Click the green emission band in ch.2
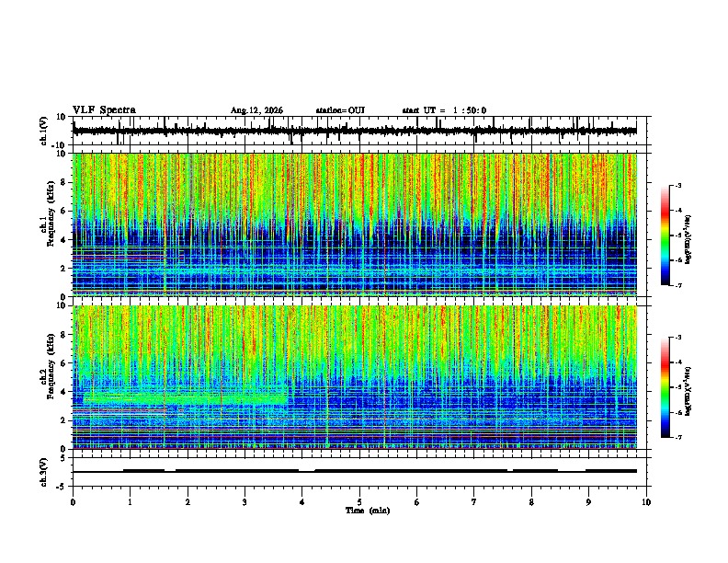Image resolution: width=728 pixels, height=563 pixels. click(x=186, y=398)
